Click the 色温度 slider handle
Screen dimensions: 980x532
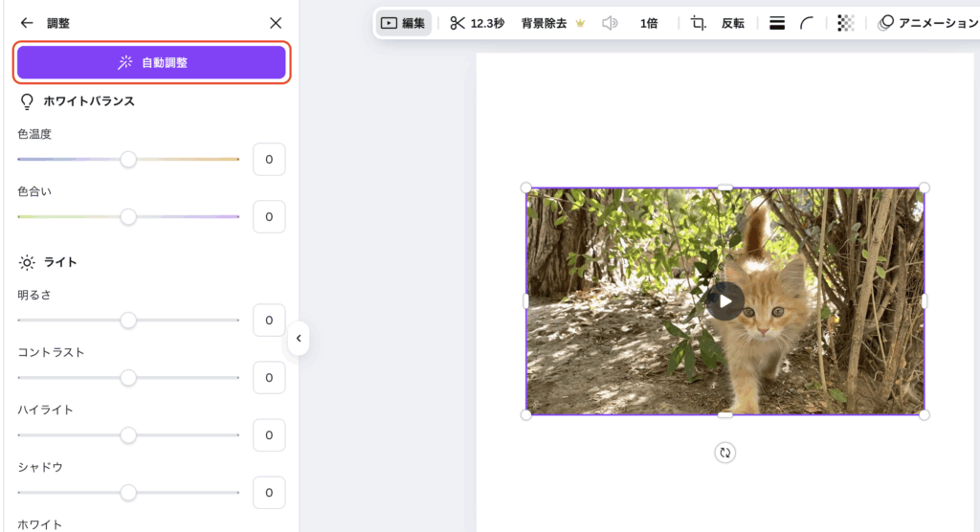128,160
